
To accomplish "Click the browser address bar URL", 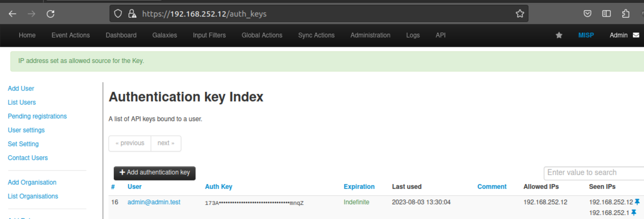I will tap(204, 14).
